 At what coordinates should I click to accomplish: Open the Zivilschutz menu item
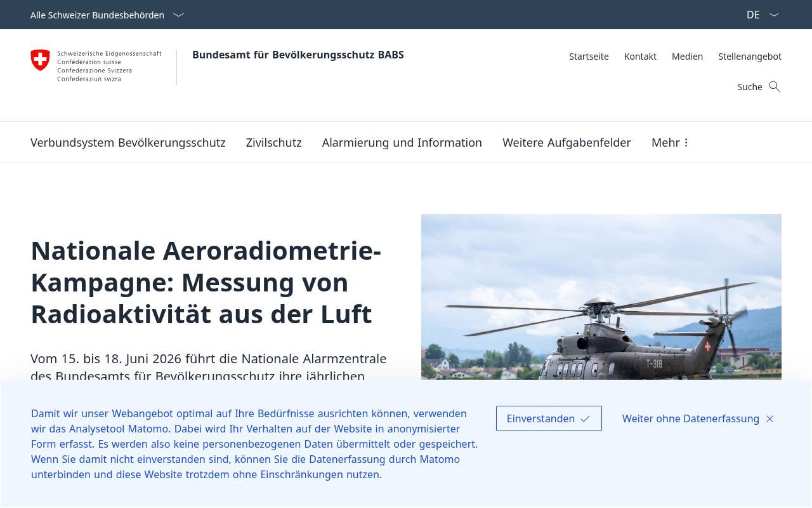point(273,142)
